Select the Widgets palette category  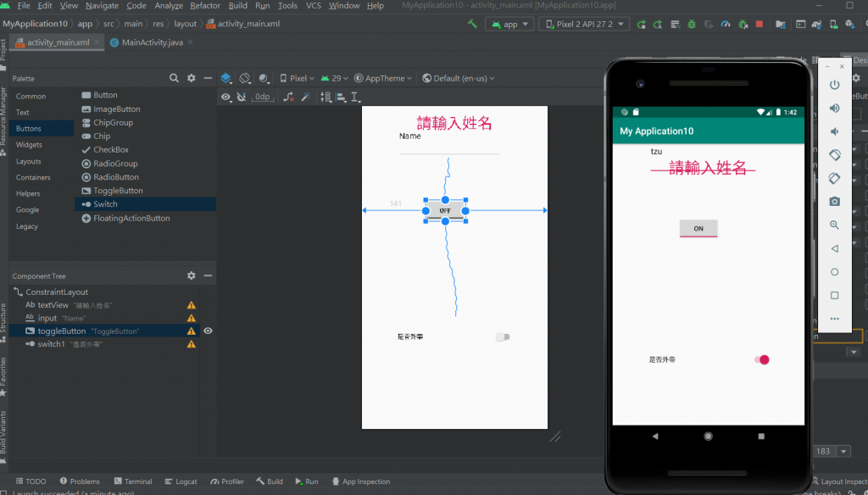point(29,144)
